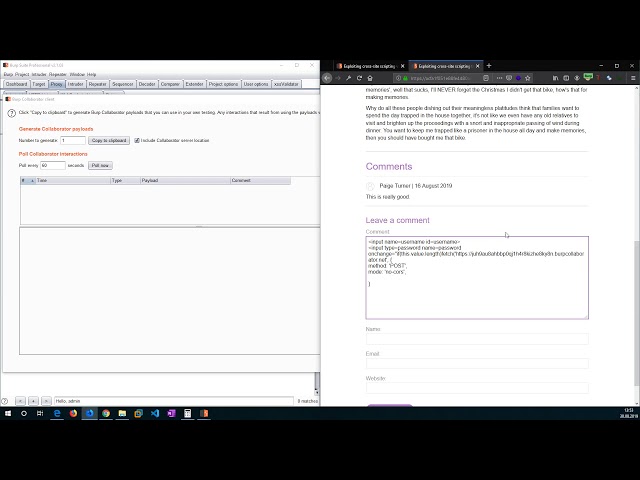The image size is (640, 480).
Task: Close the active Exploiting cross-site scripting tab
Action: click(x=478, y=66)
